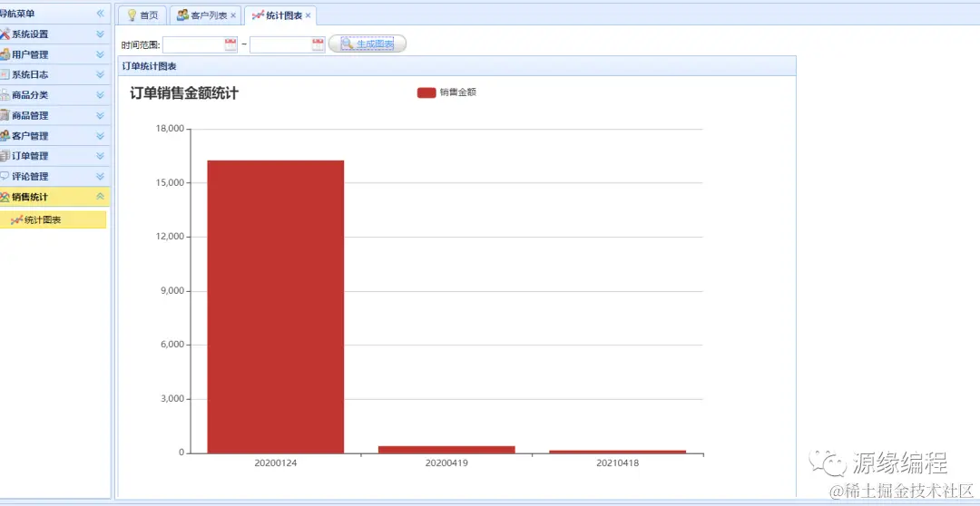
Task: Click the 20200124 axis label
Action: click(276, 463)
